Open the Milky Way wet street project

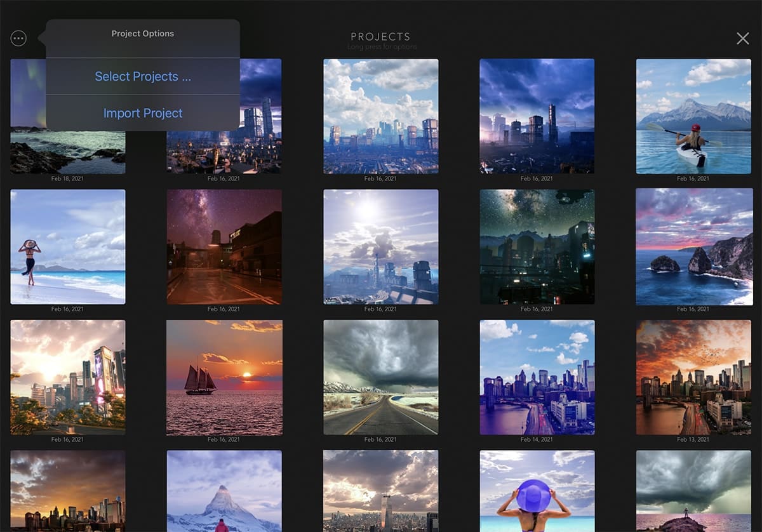tap(224, 247)
